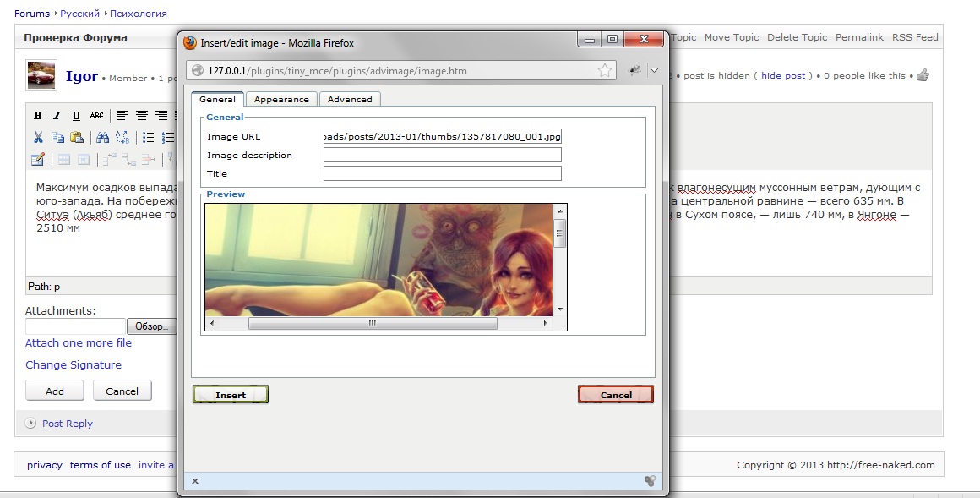Click the preview horizontal scrollbar thumb

click(372, 323)
